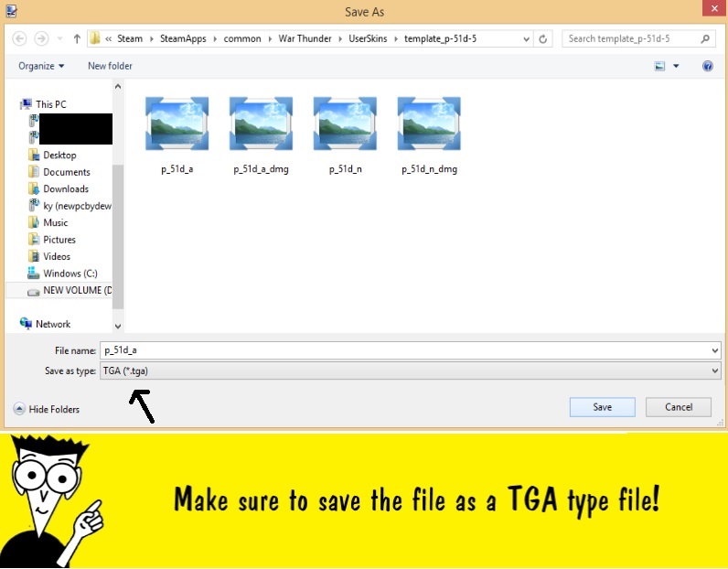Expand hidden path with the double chevron
This screenshot has width=728, height=569.
(108, 39)
